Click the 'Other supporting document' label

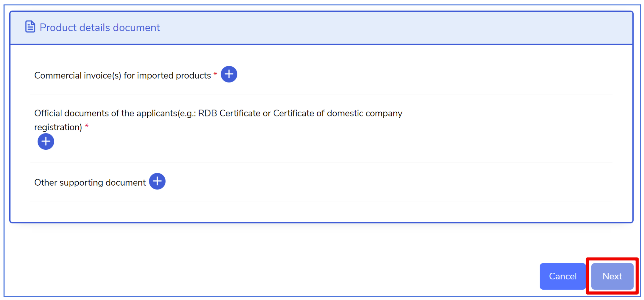click(x=90, y=182)
